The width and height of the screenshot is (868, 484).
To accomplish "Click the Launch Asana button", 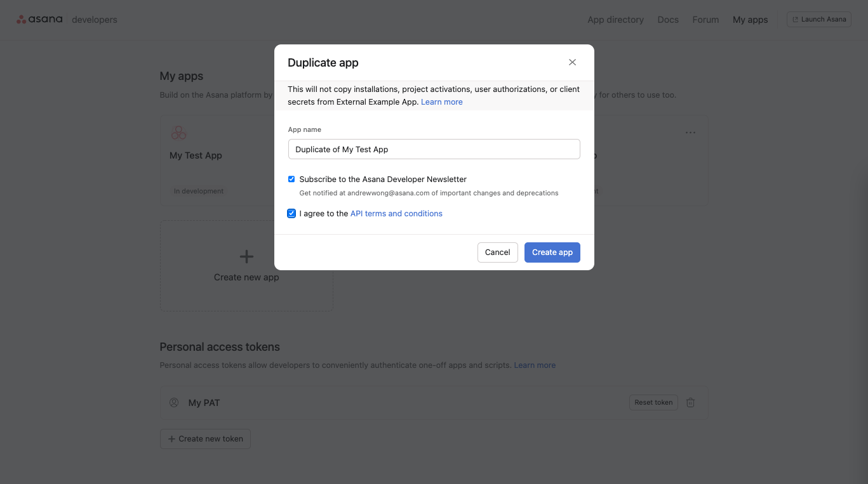I will 819,20.
